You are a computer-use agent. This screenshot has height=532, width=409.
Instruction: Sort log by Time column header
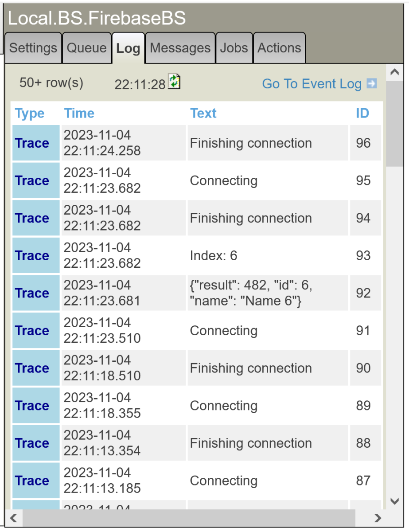click(79, 113)
